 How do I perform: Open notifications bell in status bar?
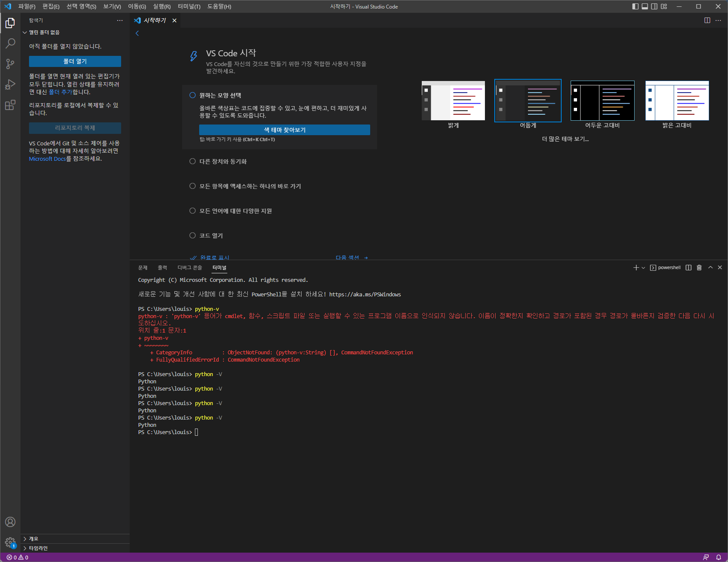tap(719, 557)
